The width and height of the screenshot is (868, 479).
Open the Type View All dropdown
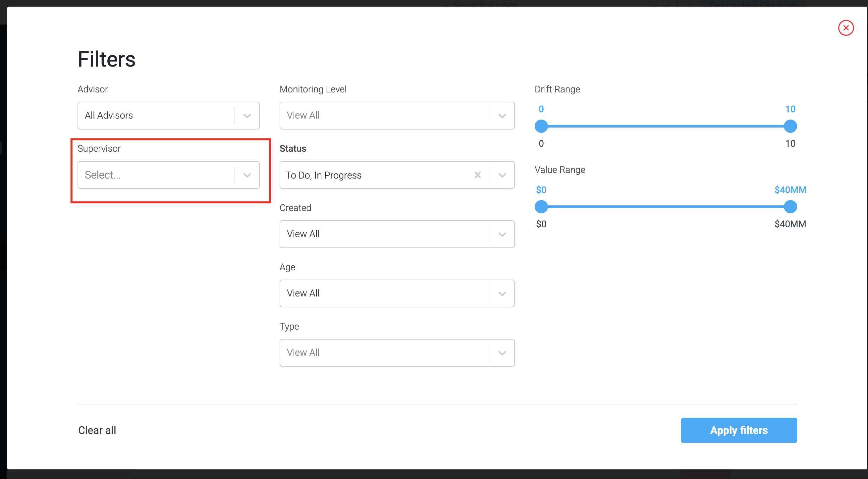(397, 353)
